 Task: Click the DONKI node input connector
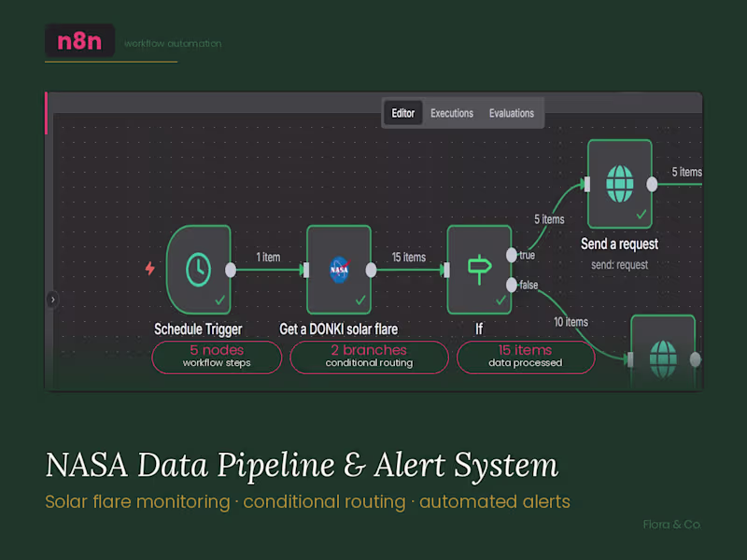306,270
